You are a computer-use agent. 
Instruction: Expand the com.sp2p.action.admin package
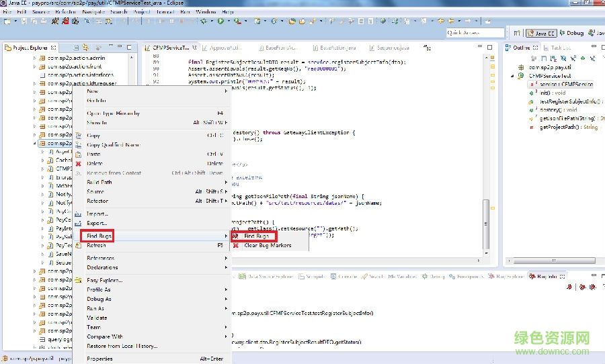point(34,58)
